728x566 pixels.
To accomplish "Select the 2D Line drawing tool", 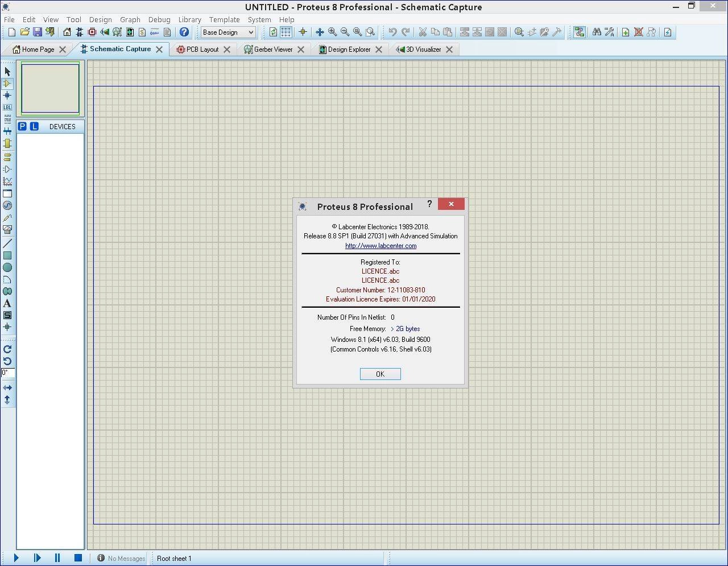I will pos(7,243).
